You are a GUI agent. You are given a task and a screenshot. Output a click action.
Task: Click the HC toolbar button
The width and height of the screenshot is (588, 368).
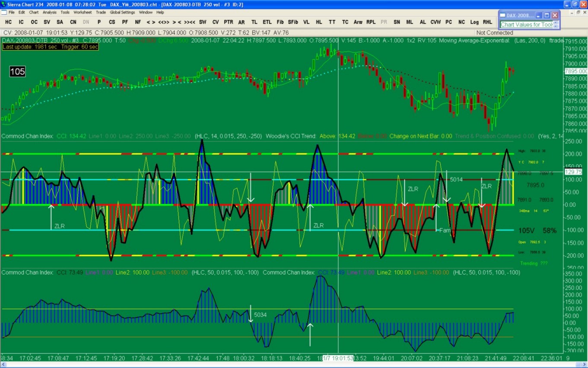9,22
